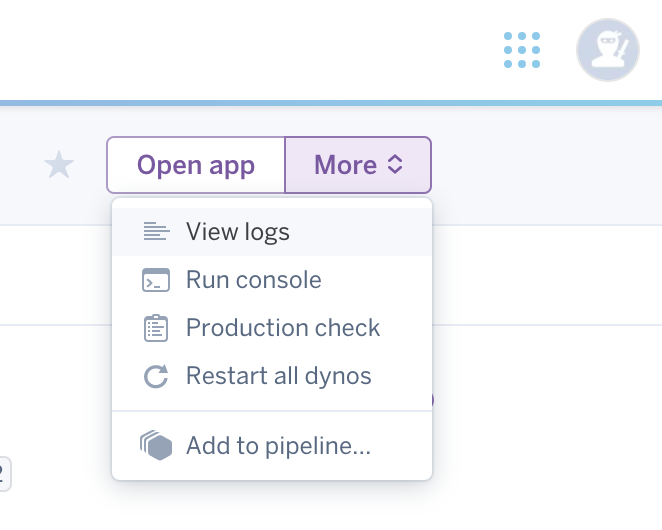Open the Heroku apps grid switcher
This screenshot has height=530, width=662.
click(x=522, y=50)
